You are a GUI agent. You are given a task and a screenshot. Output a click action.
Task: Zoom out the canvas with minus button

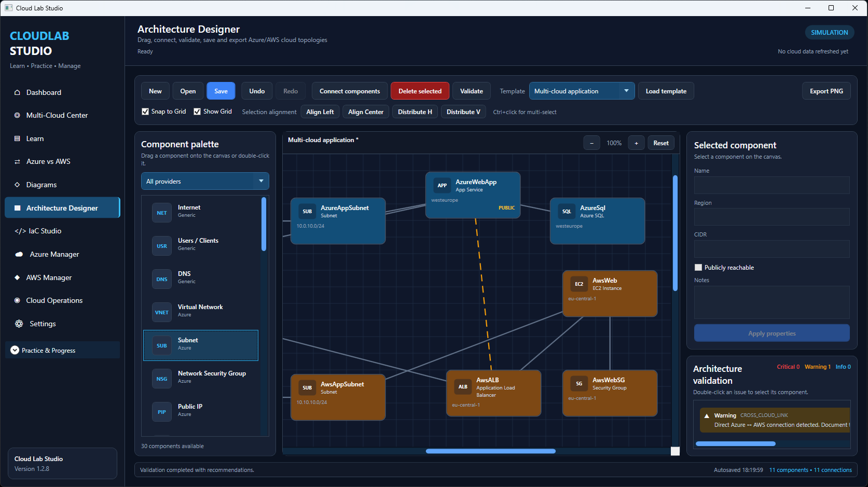(591, 143)
